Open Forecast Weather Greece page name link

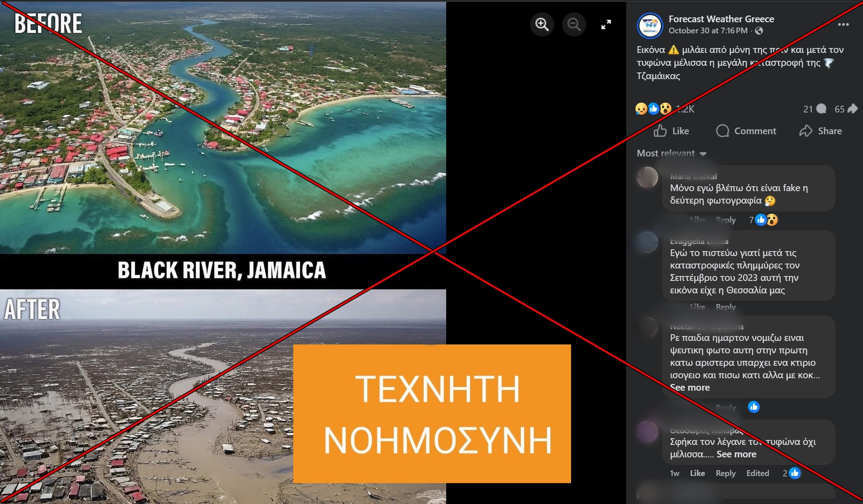pos(721,19)
